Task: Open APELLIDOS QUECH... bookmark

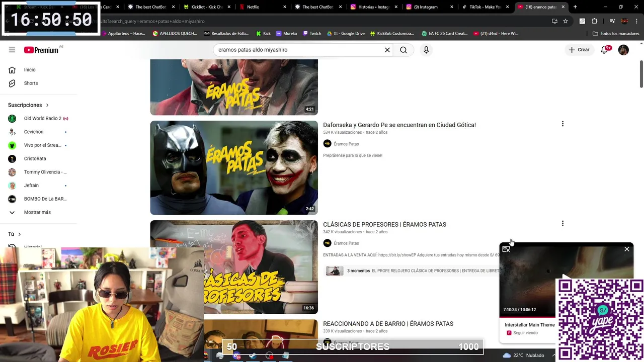Action: pos(175,33)
